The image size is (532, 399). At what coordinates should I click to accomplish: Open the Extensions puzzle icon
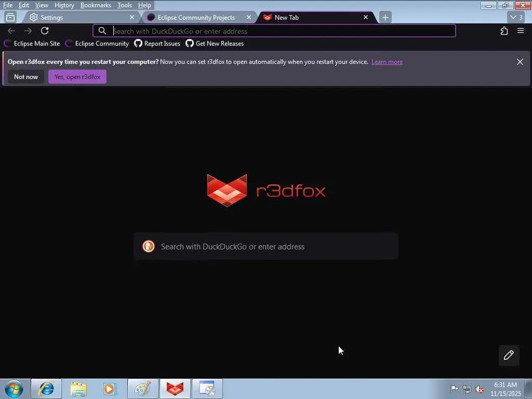pyautogui.click(x=504, y=31)
